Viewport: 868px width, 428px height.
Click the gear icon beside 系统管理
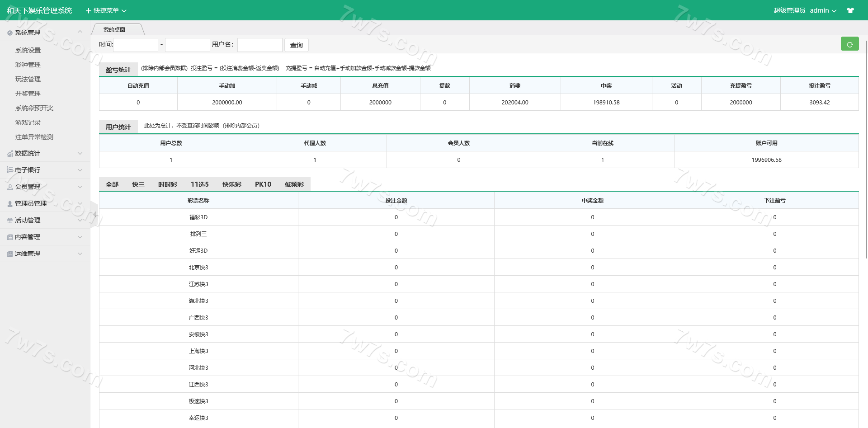click(10, 33)
